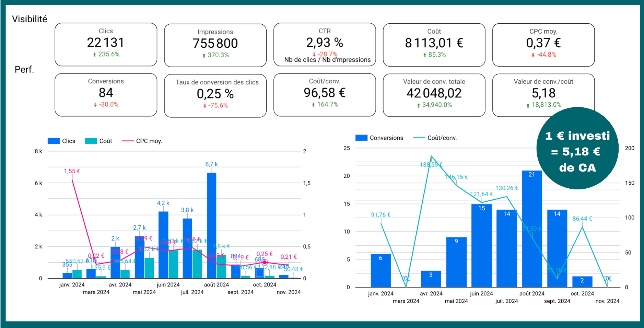The height and width of the screenshot is (328, 644).
Task: Click the blue Conversions legend swatch
Action: tap(361, 138)
